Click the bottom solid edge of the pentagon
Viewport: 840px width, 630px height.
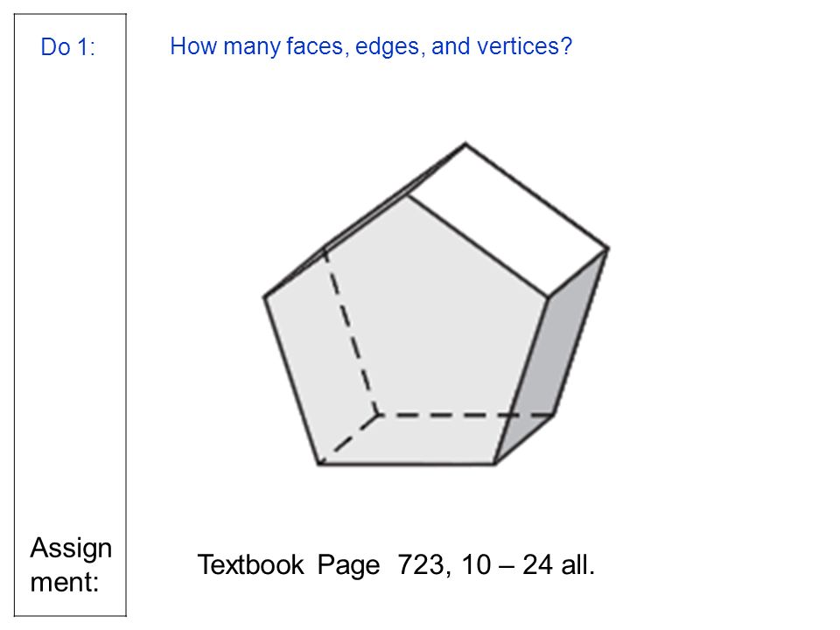407,465
